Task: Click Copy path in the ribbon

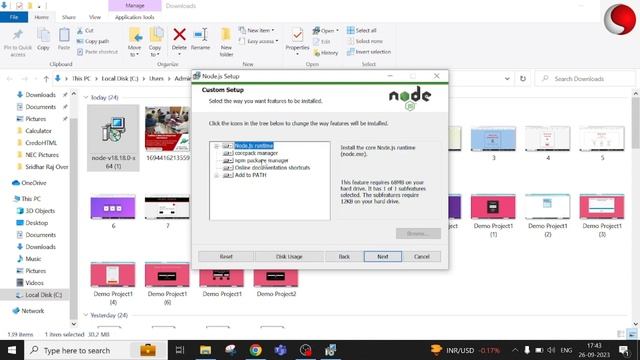Action: (x=93, y=41)
